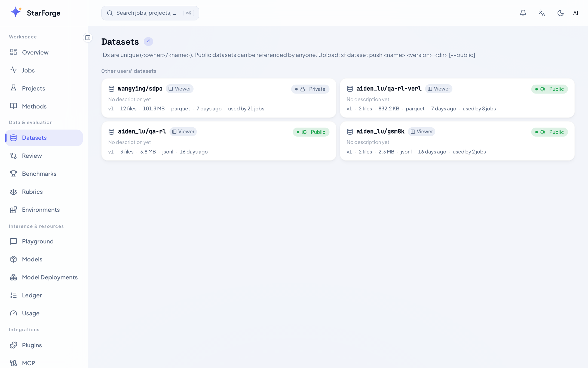This screenshot has width=588, height=368.
Task: Open the aiden_lu/qa-rl-verl dataset
Action: coord(389,89)
